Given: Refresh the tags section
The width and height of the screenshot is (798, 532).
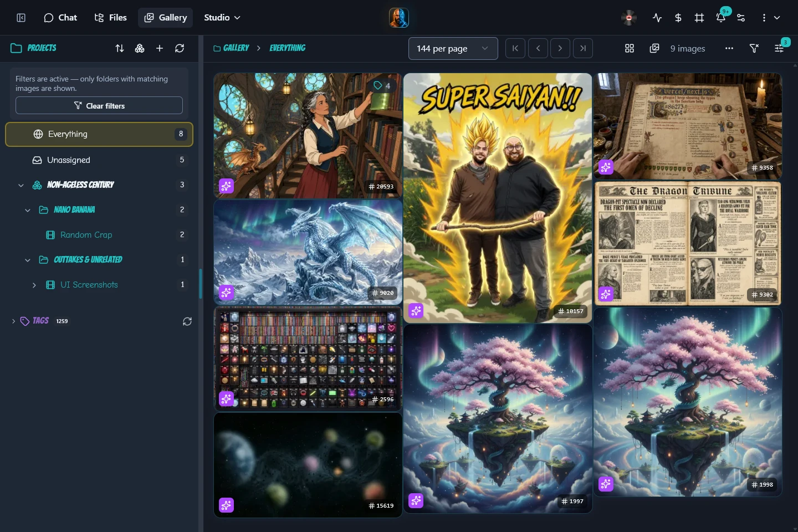Looking at the screenshot, I should (x=187, y=321).
